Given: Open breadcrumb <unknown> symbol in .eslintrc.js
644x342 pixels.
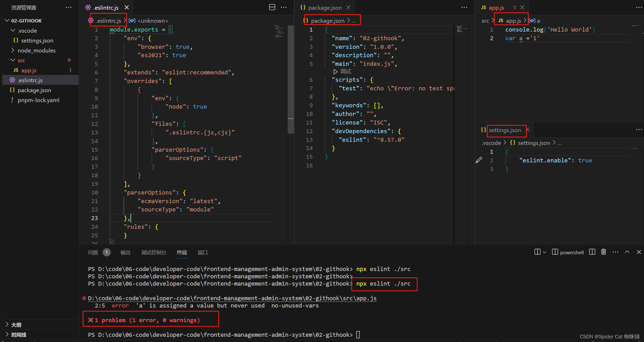Looking at the screenshot, I should 153,21.
